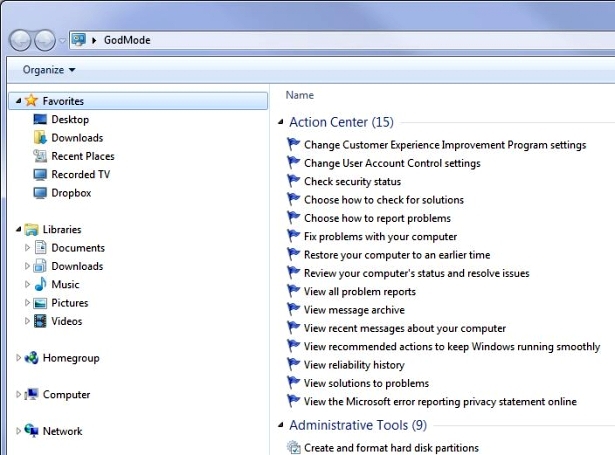Click the Desktop icon under Favorites

pos(41,120)
